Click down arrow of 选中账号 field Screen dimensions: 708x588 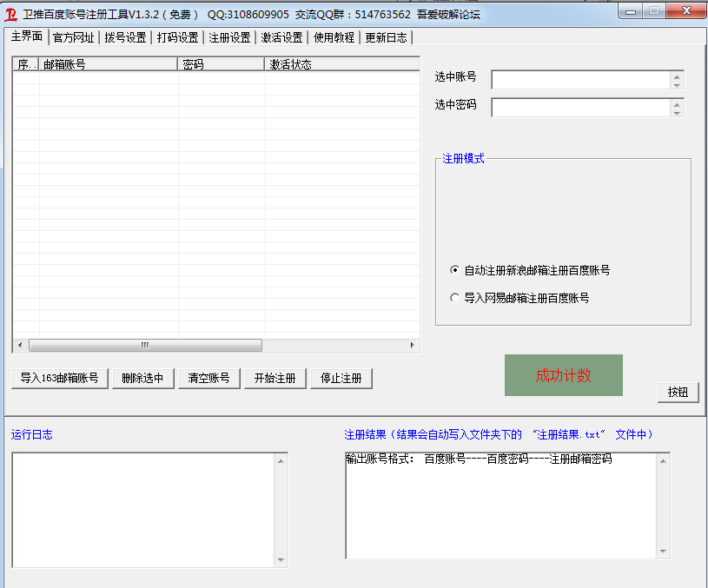point(677,85)
